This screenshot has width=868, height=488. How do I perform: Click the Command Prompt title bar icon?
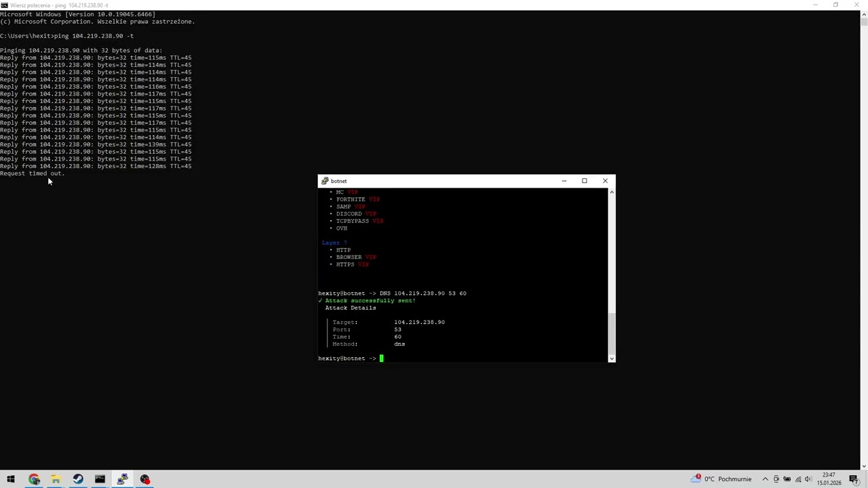[x=4, y=5]
